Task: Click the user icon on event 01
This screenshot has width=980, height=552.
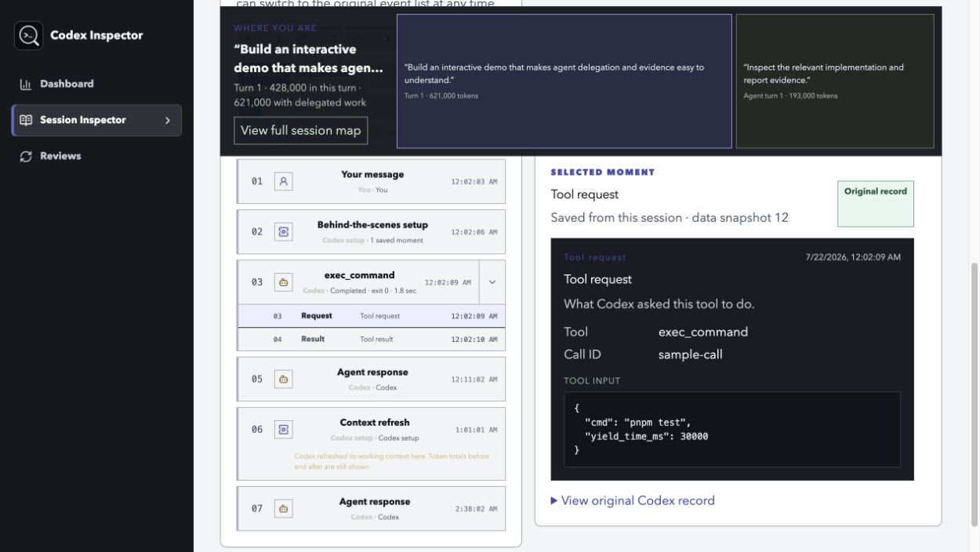Action: [x=284, y=181]
